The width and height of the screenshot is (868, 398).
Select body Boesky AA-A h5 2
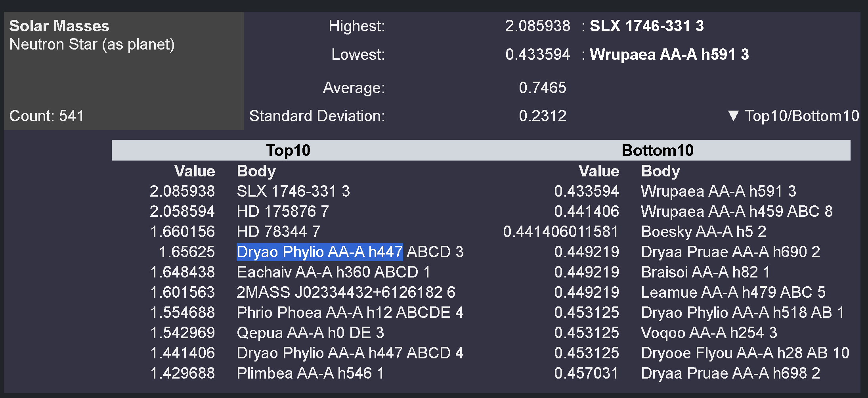[704, 232]
